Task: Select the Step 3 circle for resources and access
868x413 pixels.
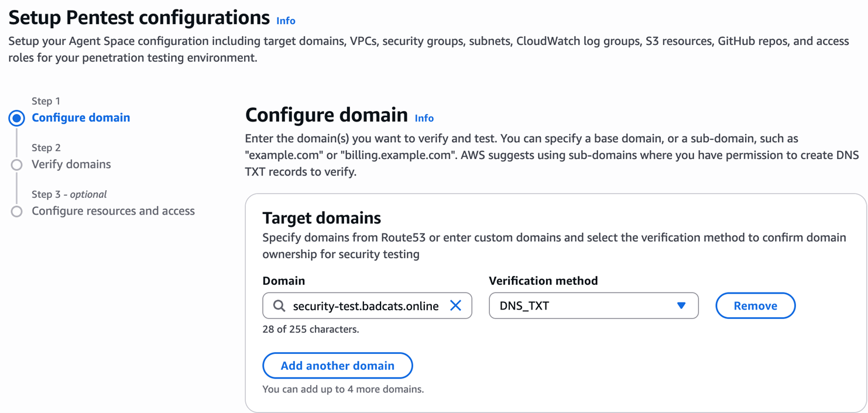Action: [17, 211]
